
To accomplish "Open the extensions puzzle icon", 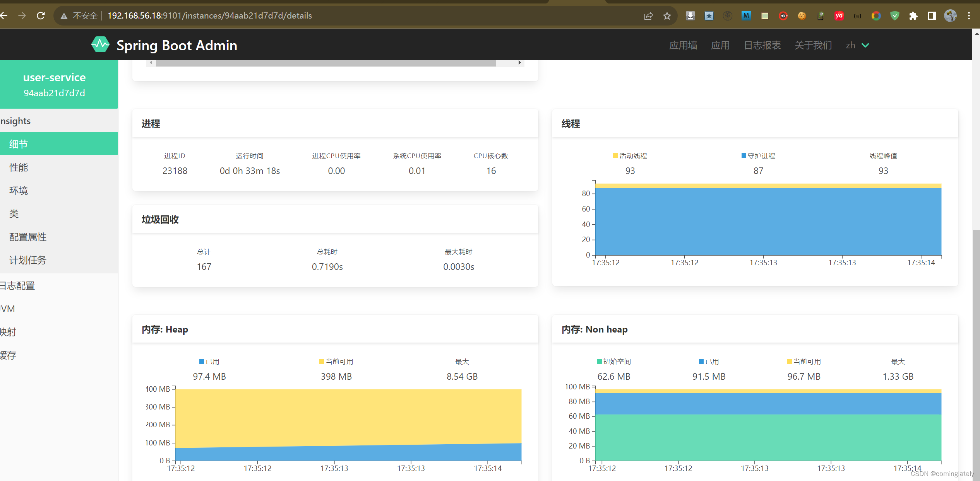I will click(x=913, y=16).
